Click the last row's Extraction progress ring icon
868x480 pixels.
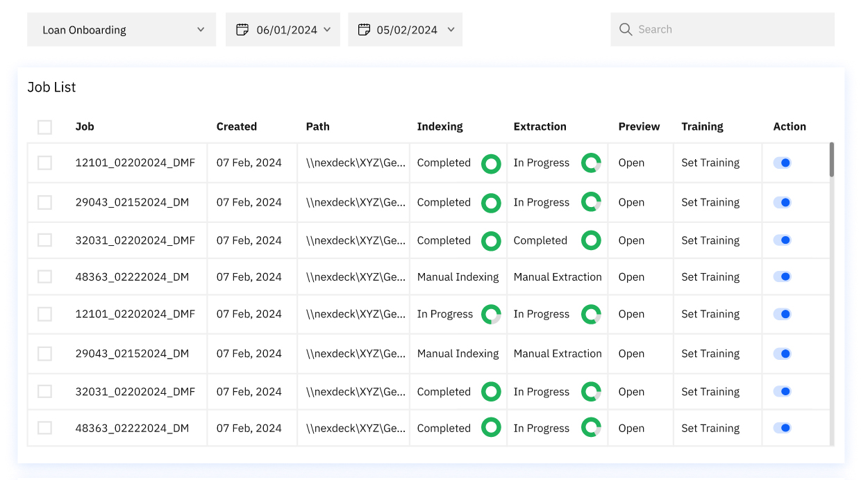click(591, 428)
